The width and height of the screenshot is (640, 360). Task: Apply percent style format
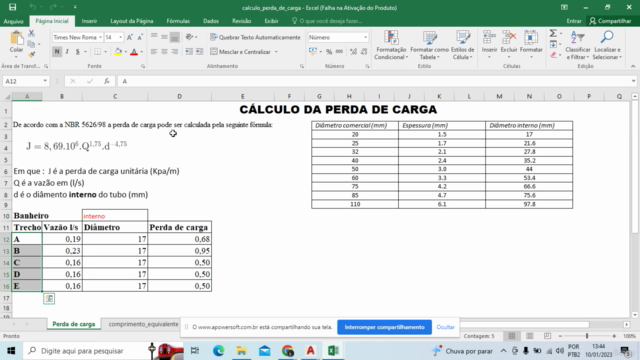(x=329, y=52)
